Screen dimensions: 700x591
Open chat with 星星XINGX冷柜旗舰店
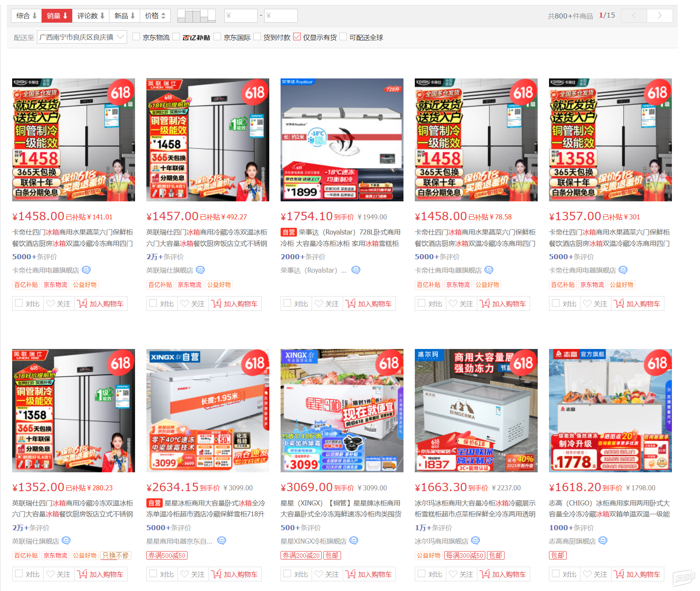coord(354,541)
